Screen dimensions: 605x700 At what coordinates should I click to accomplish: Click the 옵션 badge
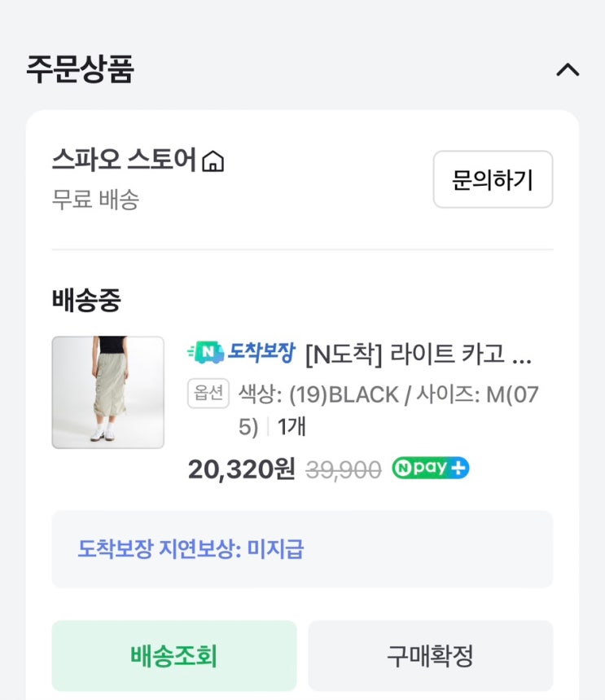pos(208,394)
